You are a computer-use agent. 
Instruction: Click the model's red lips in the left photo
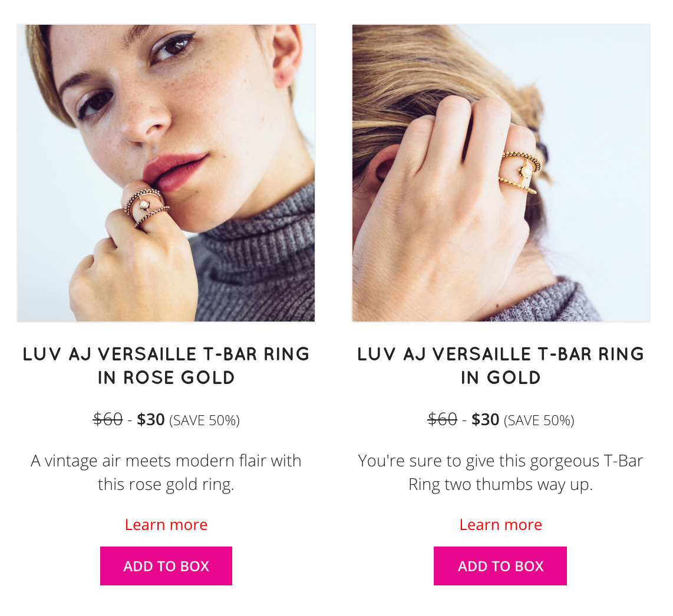click(x=173, y=170)
